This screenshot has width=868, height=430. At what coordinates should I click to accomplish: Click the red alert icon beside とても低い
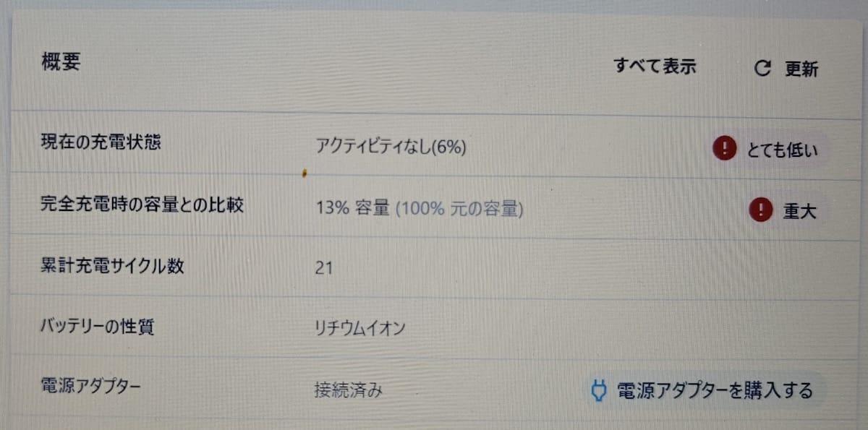click(x=724, y=149)
